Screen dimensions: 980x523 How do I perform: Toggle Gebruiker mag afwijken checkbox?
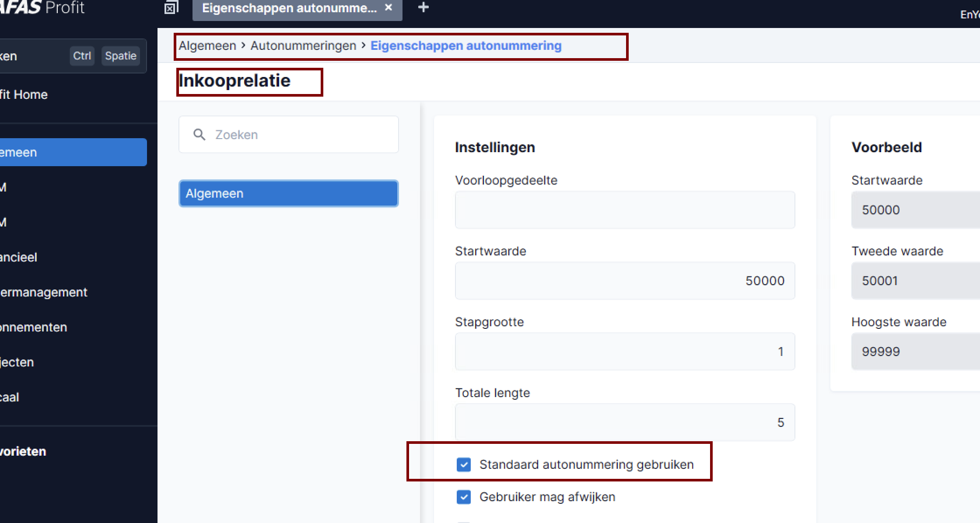click(464, 497)
